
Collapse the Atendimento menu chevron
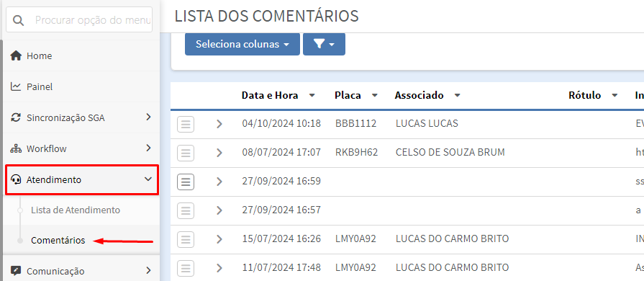(x=148, y=179)
